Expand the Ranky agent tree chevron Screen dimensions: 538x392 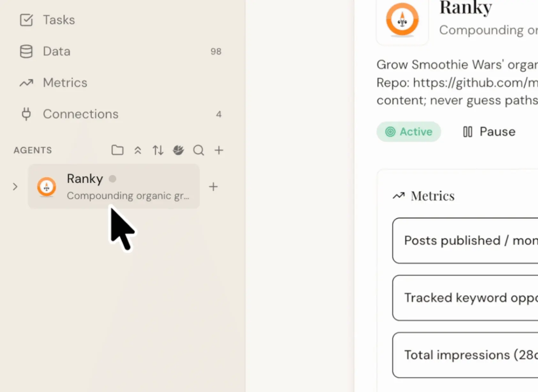coord(15,186)
